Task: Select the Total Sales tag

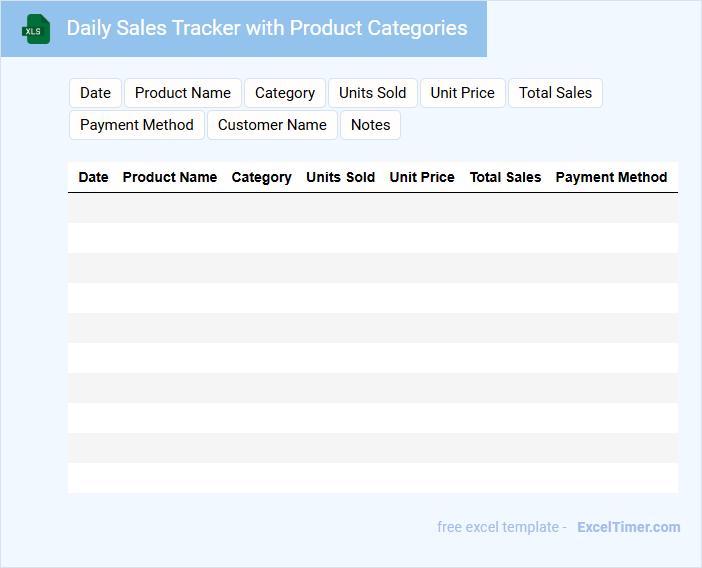Action: tap(555, 93)
